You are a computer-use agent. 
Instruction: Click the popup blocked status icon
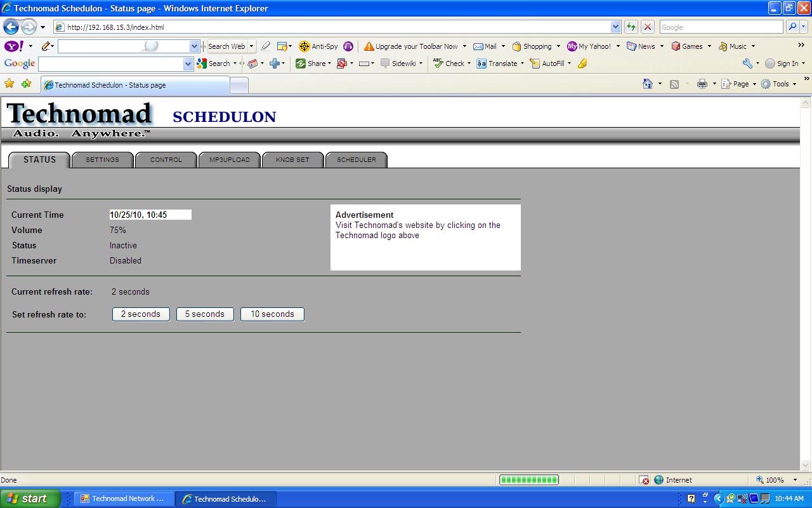pos(644,480)
